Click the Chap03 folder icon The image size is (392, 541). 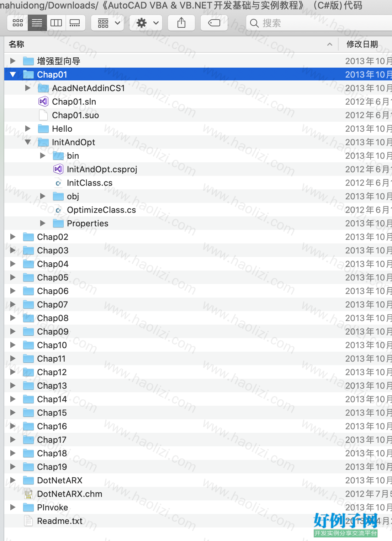pyautogui.click(x=28, y=250)
